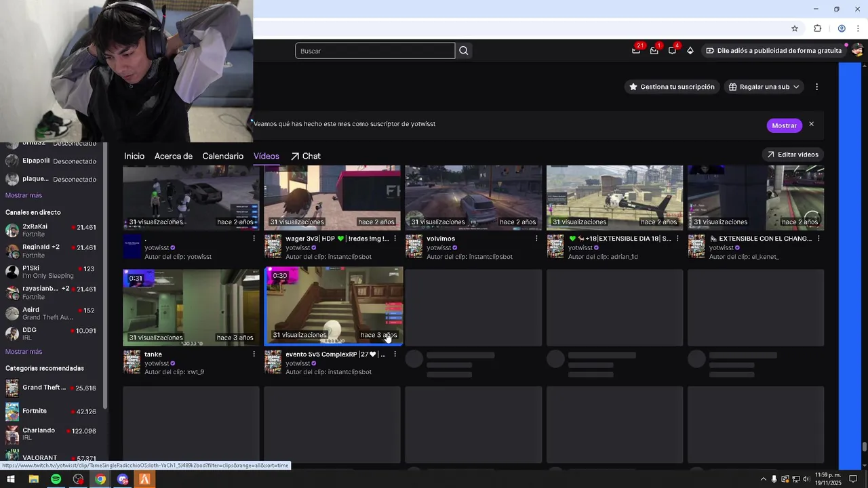Show hidden system tray icons
Viewport: 868px width, 488px height.
[763, 479]
